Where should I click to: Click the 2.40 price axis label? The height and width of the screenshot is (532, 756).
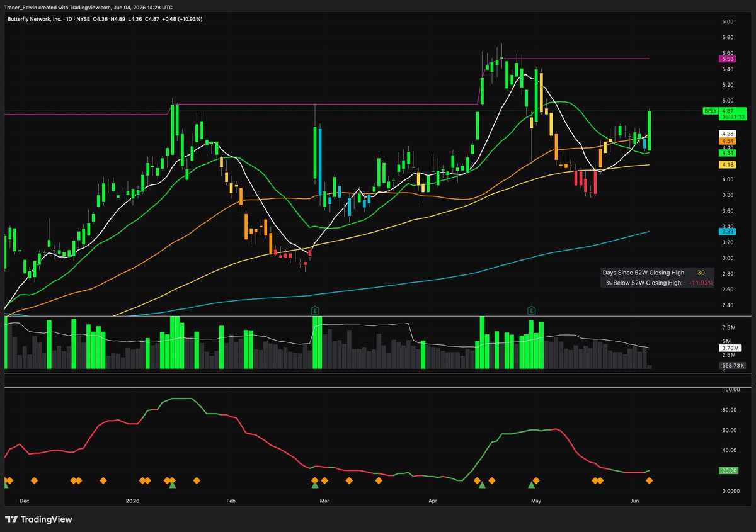(728, 305)
